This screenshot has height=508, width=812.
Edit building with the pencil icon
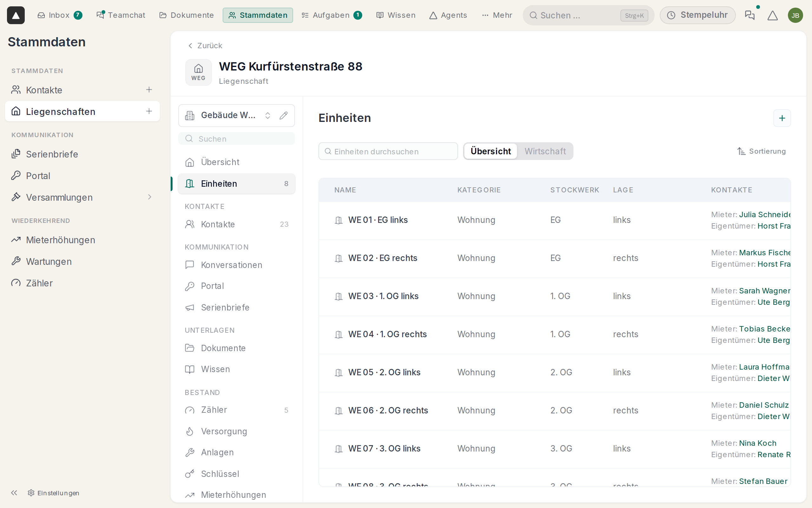click(x=284, y=115)
